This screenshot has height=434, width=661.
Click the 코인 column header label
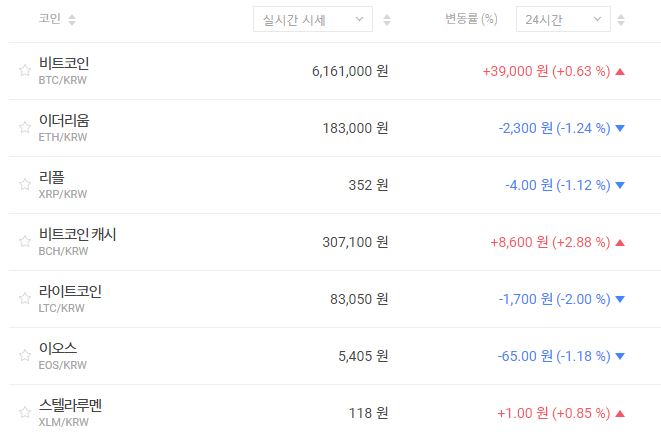pyautogui.click(x=49, y=19)
